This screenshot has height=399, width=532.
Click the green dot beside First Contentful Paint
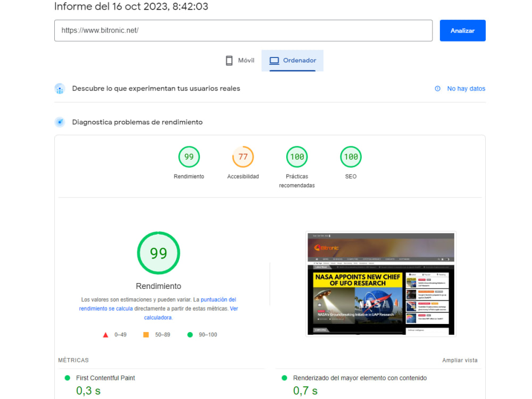click(x=67, y=378)
